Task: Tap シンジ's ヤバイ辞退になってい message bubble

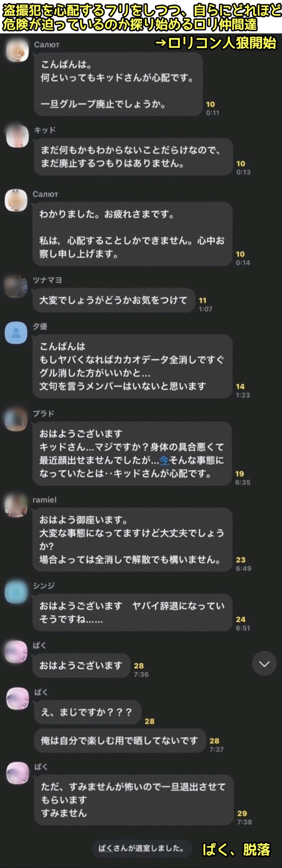Action: point(132,612)
